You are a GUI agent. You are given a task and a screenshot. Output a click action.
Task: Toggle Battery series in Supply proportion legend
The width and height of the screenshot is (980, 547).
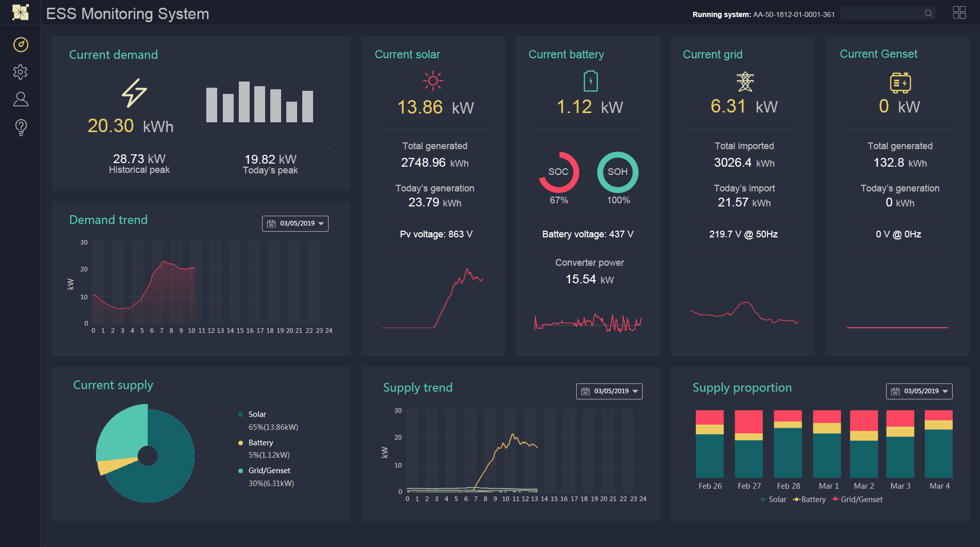point(809,500)
